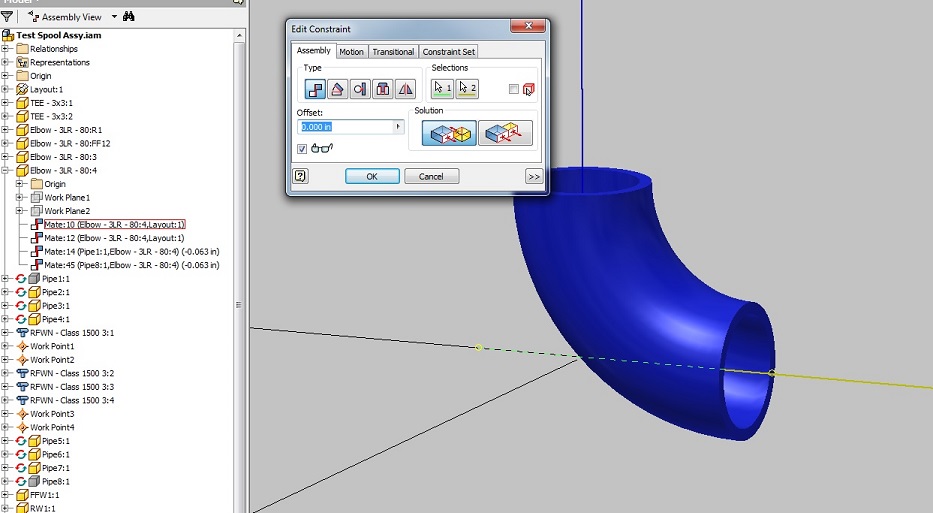Click Cancel in Edit Constraint dialog
This screenshot has height=513, width=933.
[431, 176]
